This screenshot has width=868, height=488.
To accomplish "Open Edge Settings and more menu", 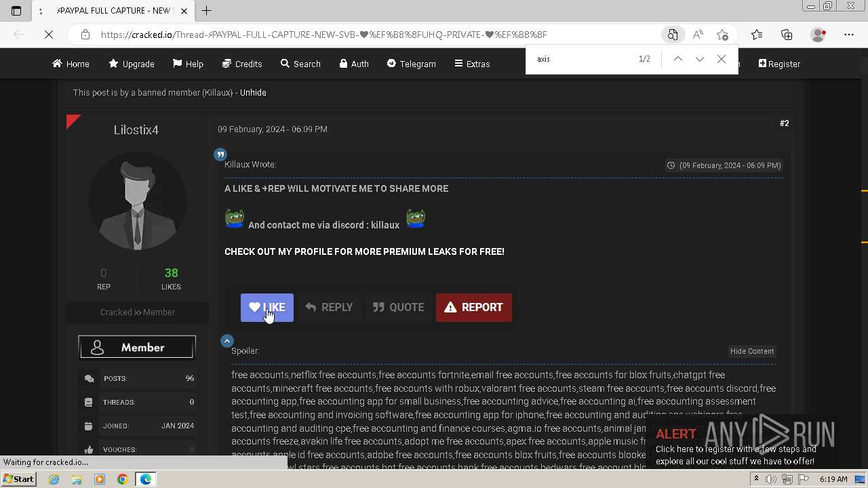I will point(849,35).
